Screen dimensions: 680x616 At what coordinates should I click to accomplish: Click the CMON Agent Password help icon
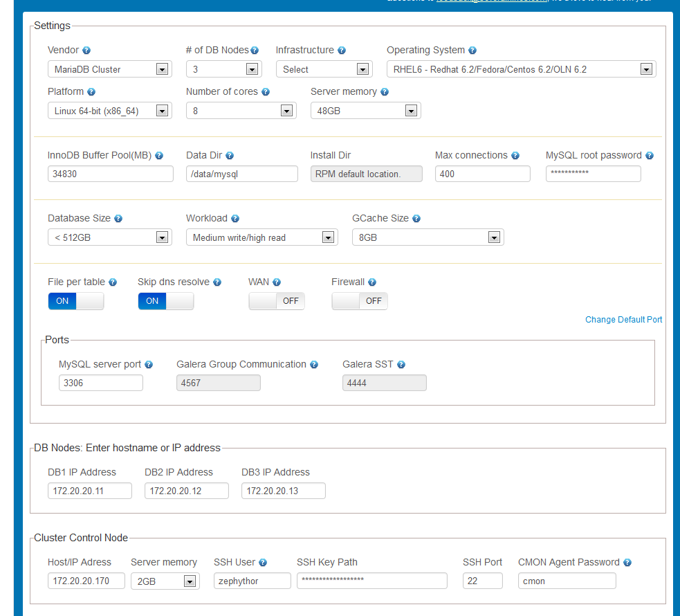pos(627,563)
